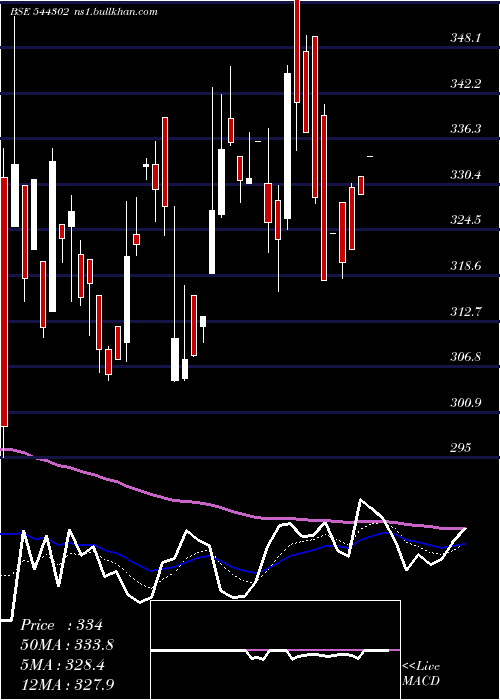Click the 5MA : 328.4 readout

click(x=62, y=665)
